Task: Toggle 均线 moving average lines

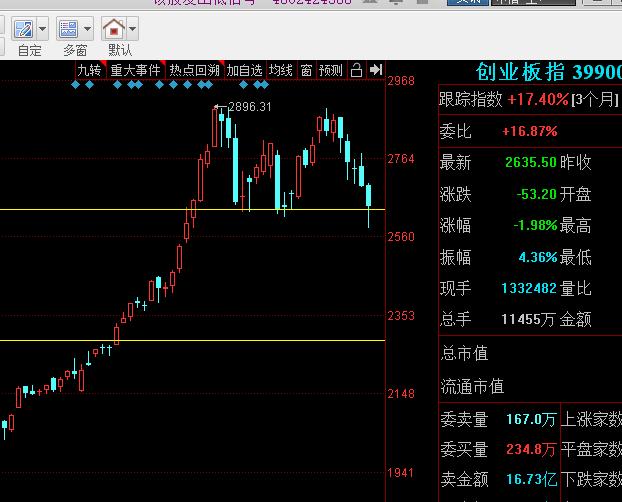Action: click(281, 70)
